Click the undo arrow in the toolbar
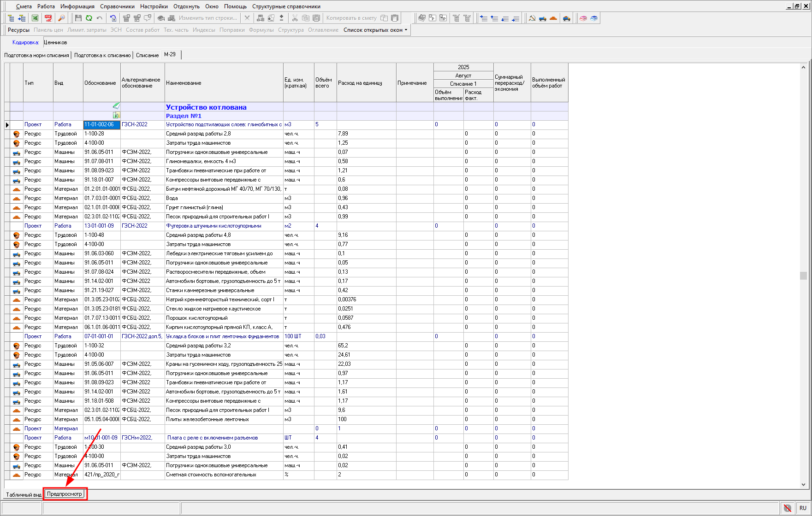 pos(100,18)
